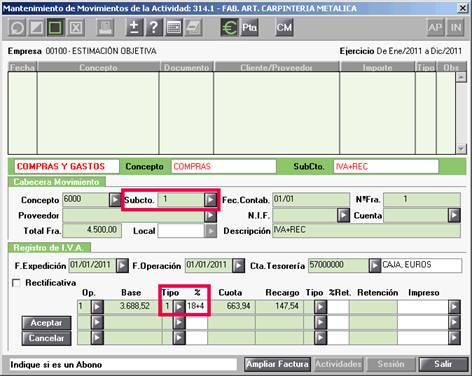Click the Descripción field IVA+REC

click(x=366, y=231)
